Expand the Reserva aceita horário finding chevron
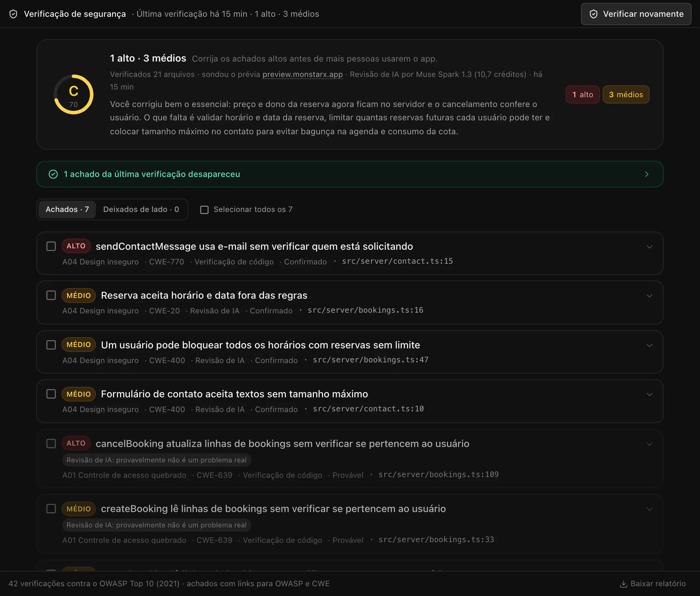The image size is (700, 596). tap(650, 296)
